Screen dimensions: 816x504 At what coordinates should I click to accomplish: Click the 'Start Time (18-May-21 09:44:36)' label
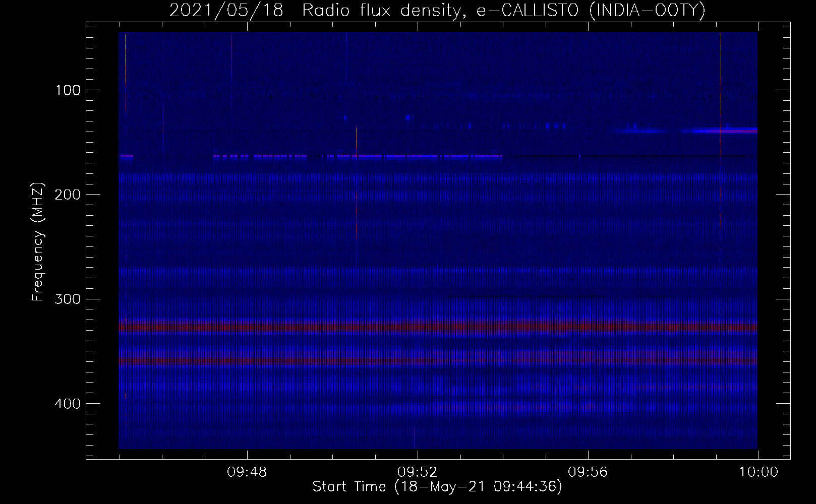[437, 487]
